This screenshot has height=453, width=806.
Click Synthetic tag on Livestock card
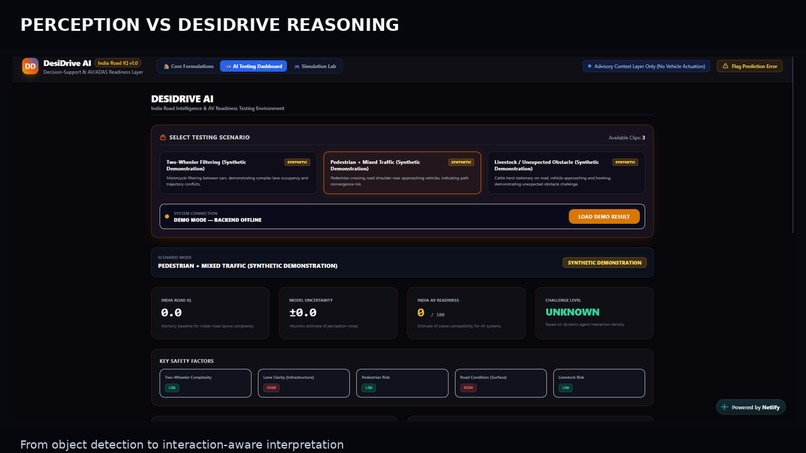pyautogui.click(x=625, y=162)
